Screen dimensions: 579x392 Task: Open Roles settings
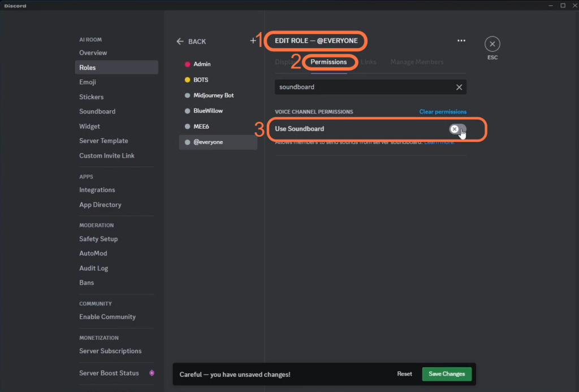coord(116,67)
